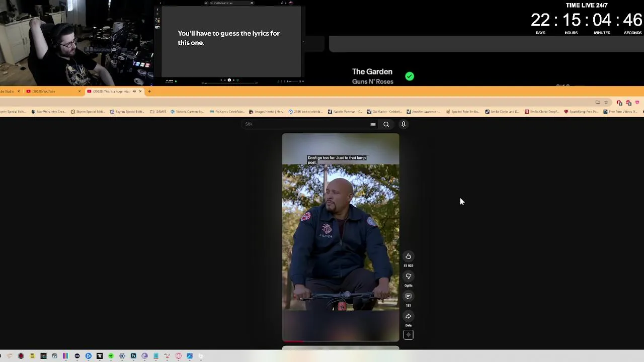This screenshot has width=644, height=362.
Task: Click the remix button below the share icon
Action: click(409, 335)
